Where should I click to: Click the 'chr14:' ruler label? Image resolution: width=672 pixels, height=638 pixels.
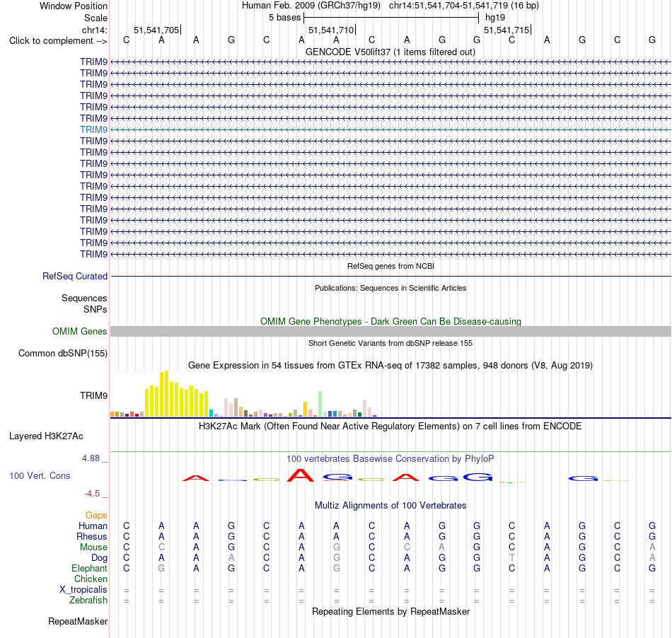pos(95,30)
